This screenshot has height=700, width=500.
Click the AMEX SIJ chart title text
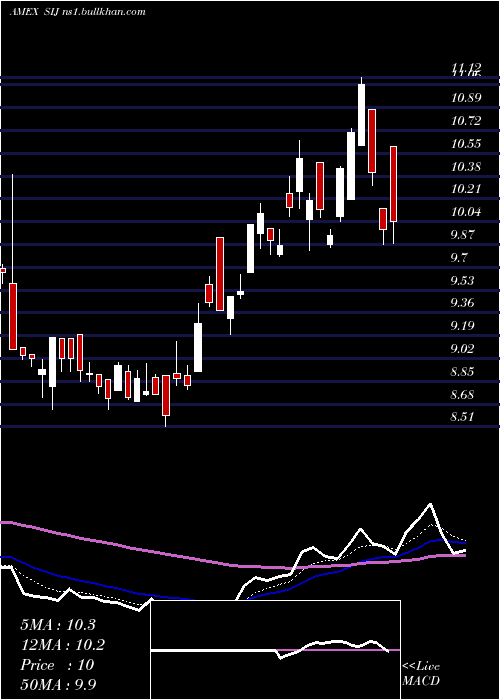[77, 11]
